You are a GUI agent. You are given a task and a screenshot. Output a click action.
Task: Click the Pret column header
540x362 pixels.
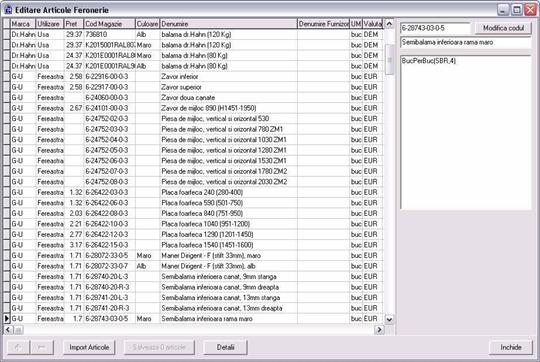[x=74, y=24]
